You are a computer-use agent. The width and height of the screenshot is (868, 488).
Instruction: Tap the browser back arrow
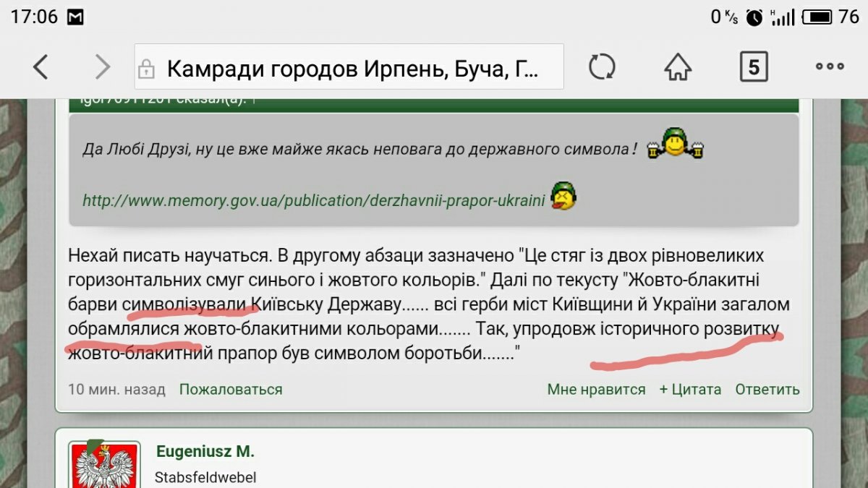click(x=41, y=68)
